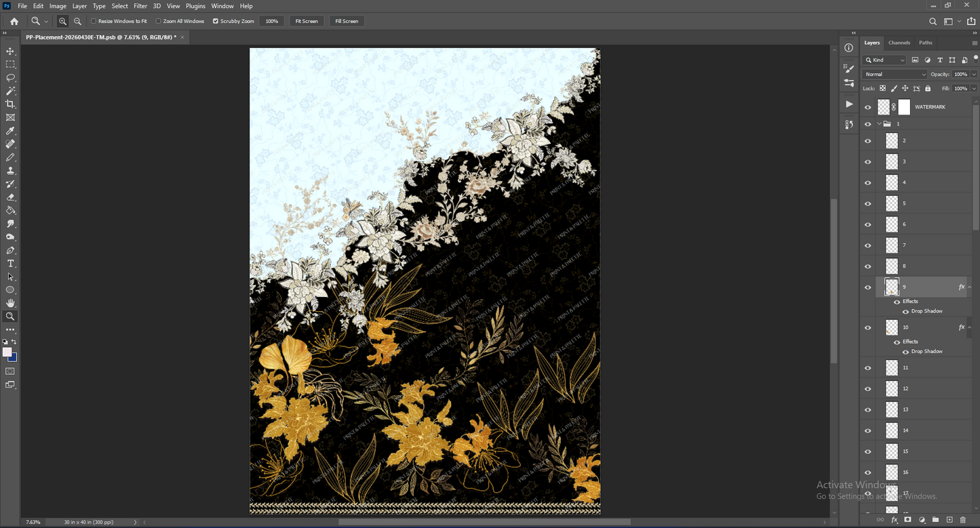Open the Fill slider dropdown arrow

(975, 89)
